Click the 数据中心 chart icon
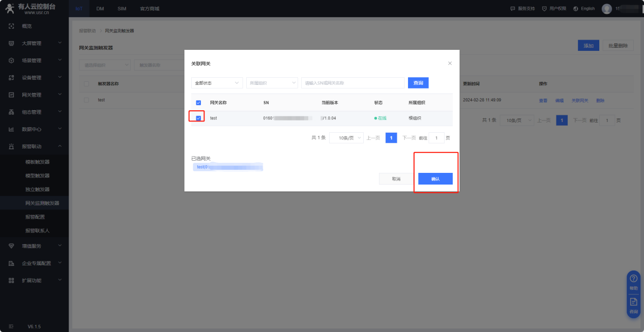This screenshot has height=332, width=644. pos(11,129)
